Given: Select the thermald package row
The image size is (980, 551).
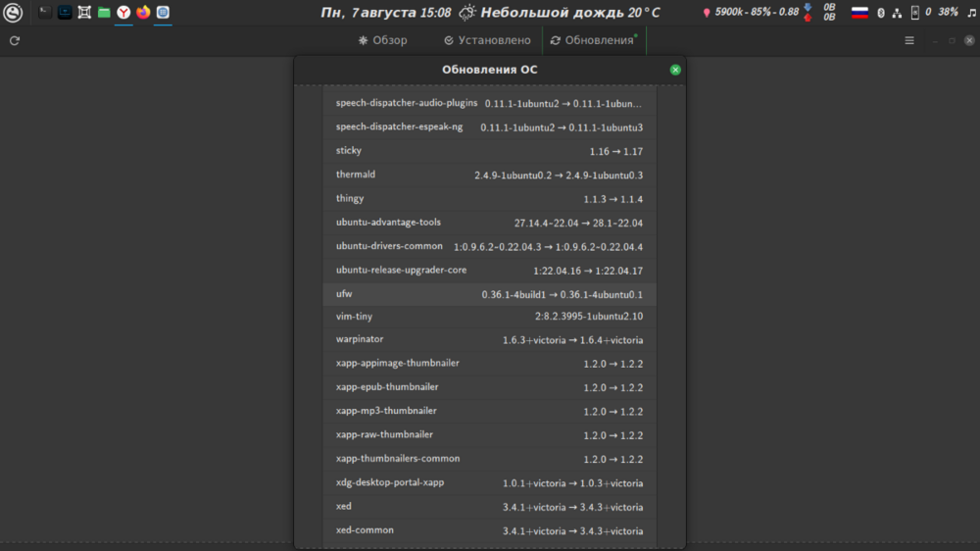Looking at the screenshot, I should point(489,175).
